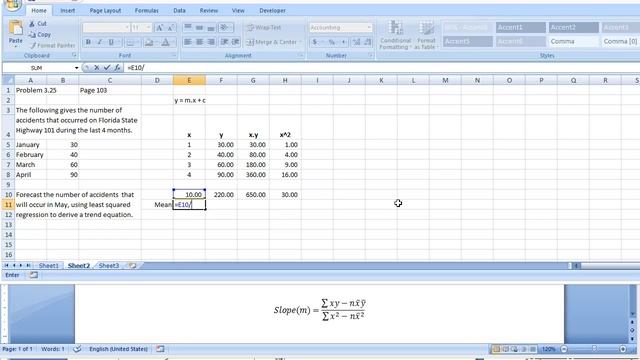Cancel the formula entry with X
The height and width of the screenshot is (360, 640).
(97, 68)
